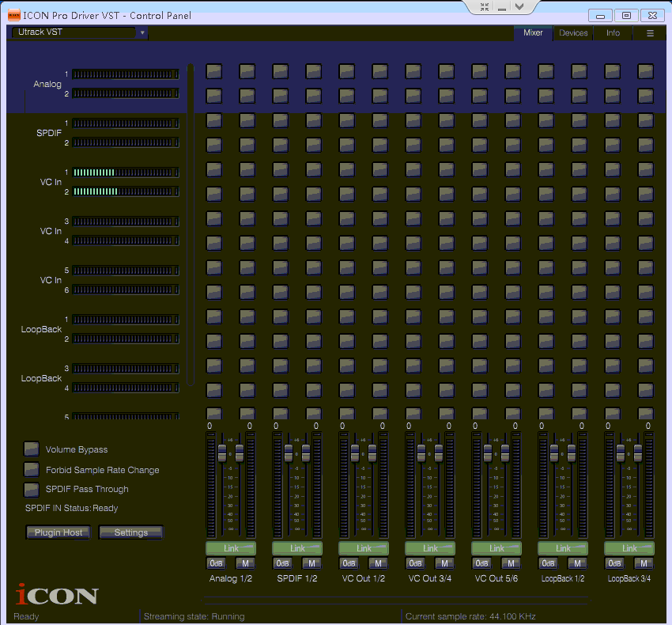The image size is (672, 625).
Task: Route VC In 1 to VC Out 1/2 left
Action: click(347, 169)
